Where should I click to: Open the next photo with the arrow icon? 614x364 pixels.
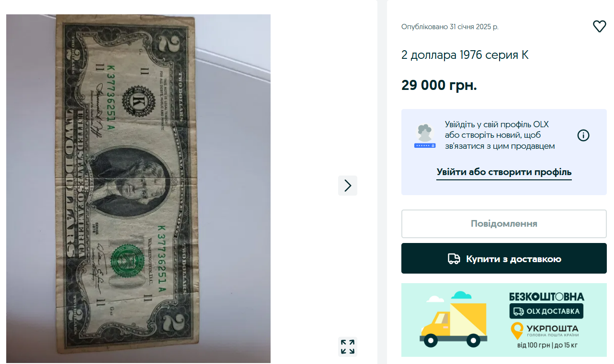tap(347, 186)
